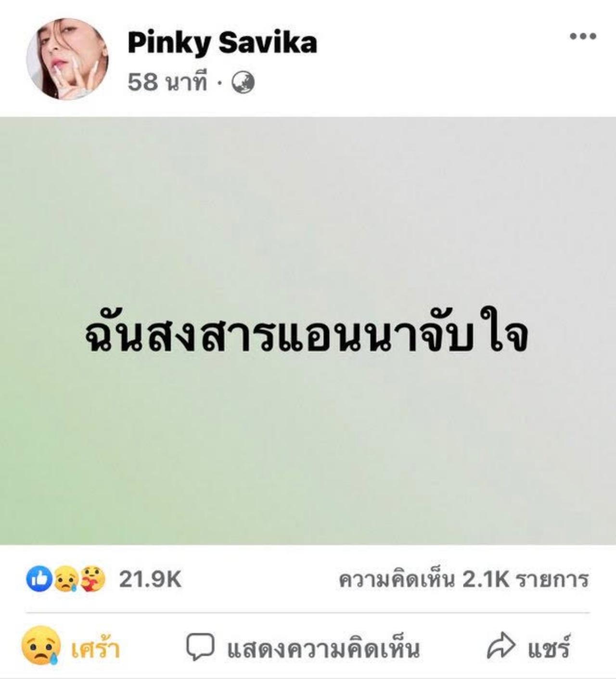This screenshot has width=616, height=679.
Task: Click the care hug reaction icon
Action: tap(93, 579)
